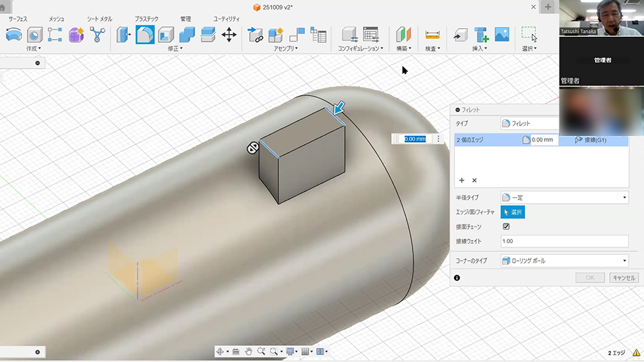Screen dimensions: 644x362
Task: Select the Fillet tool in the toolbar
Action: [145, 35]
